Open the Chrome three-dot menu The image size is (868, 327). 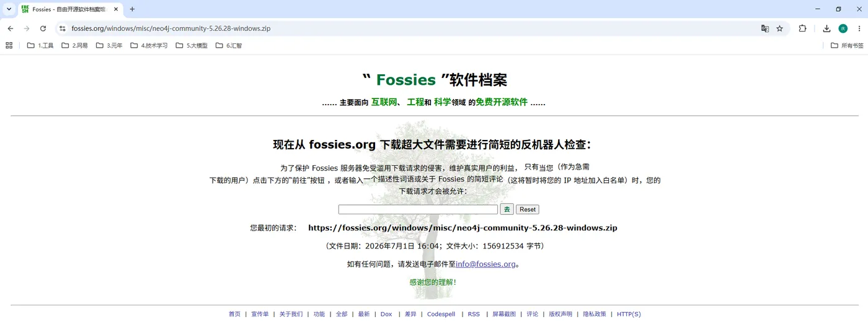858,28
